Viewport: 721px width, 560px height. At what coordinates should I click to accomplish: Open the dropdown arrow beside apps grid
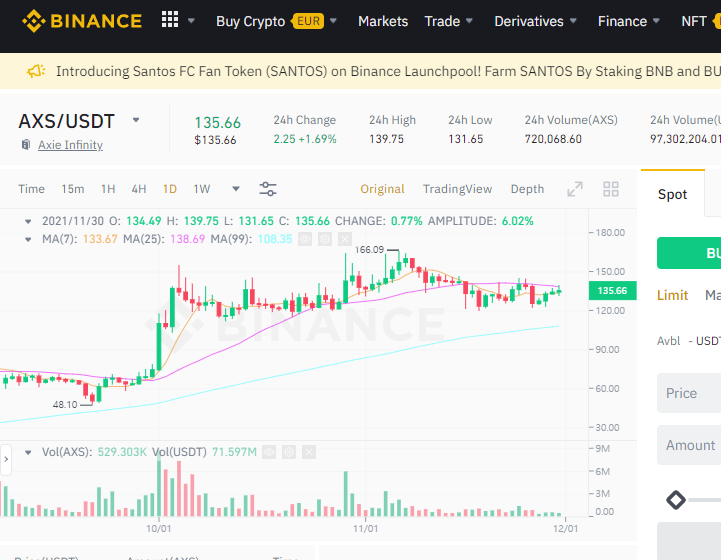[191, 21]
